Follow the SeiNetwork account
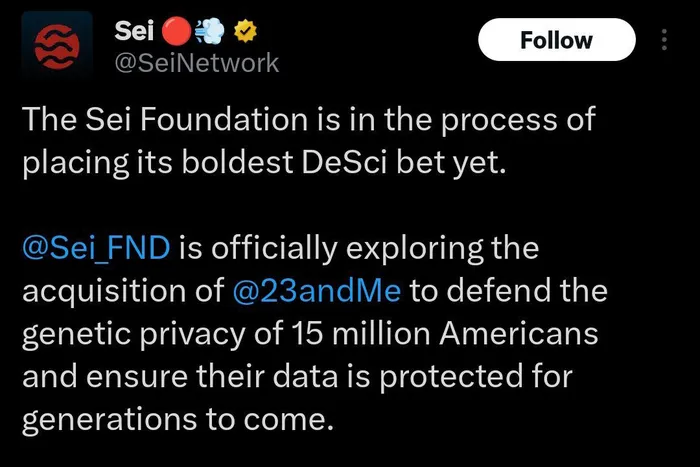The image size is (700, 467). point(557,40)
